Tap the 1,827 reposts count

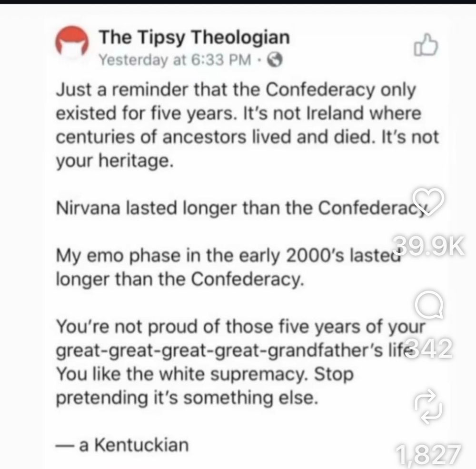coord(428,454)
